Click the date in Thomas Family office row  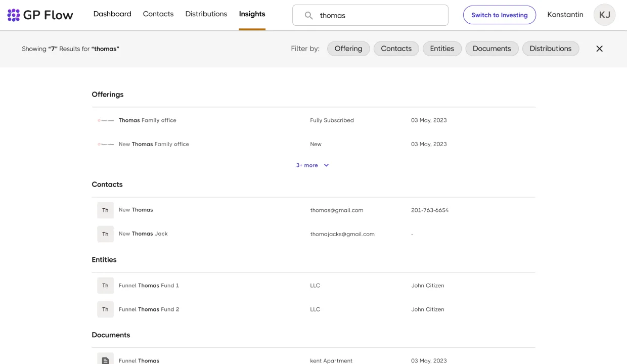coord(429,120)
